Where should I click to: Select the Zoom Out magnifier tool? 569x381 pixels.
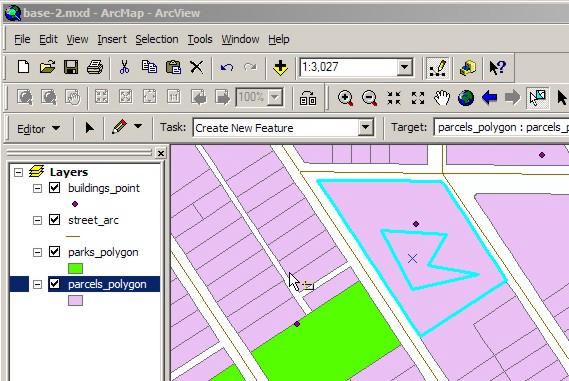369,98
